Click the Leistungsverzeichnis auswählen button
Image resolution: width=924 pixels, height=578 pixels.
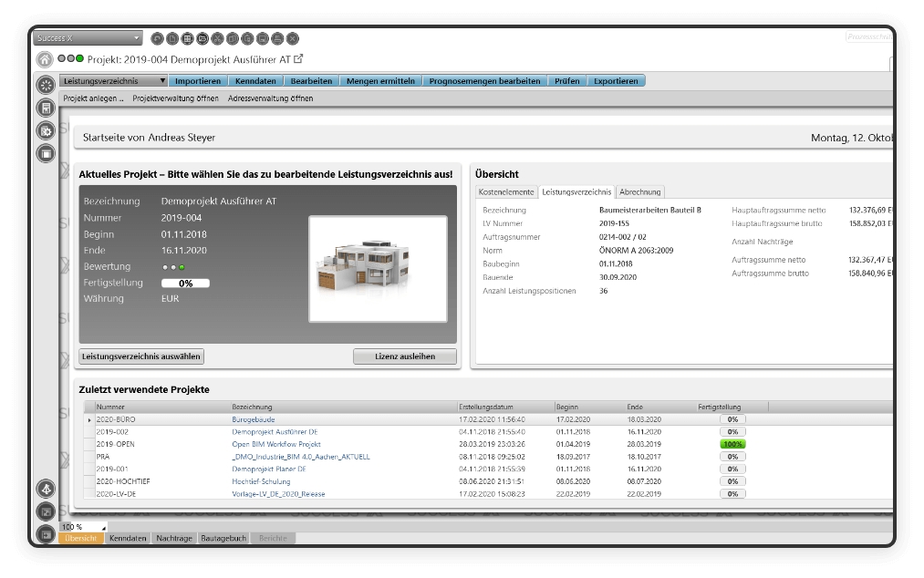tap(141, 356)
